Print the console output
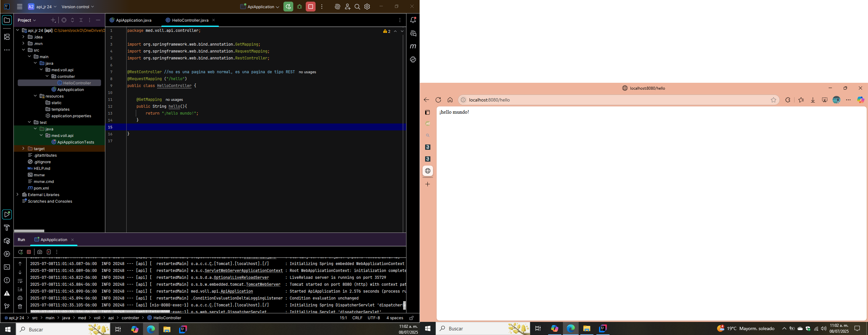868x335 pixels. tap(20, 298)
